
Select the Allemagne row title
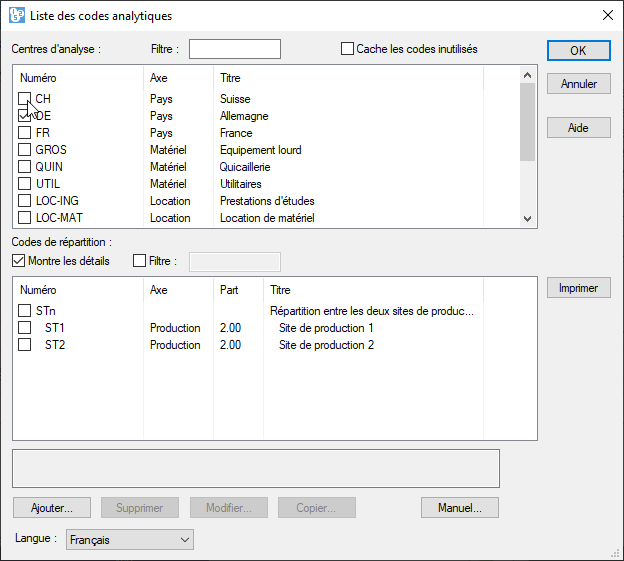(x=244, y=116)
